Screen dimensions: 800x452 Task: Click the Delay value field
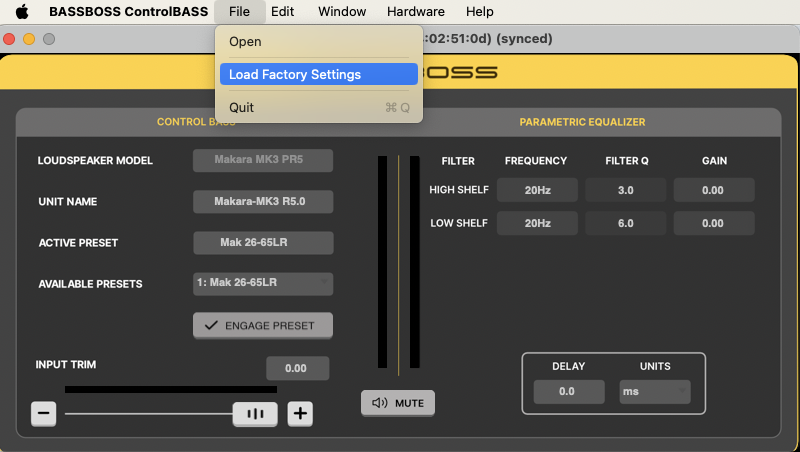pyautogui.click(x=567, y=391)
